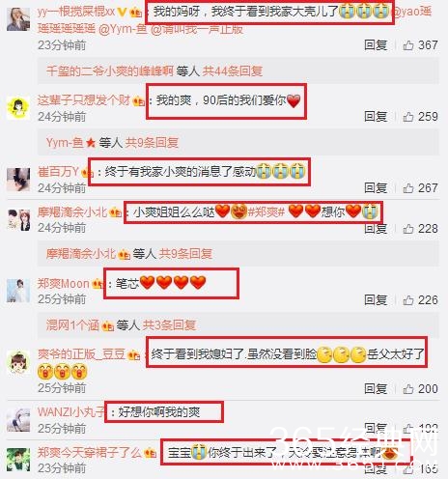Click thumbs-up on comment with 228 likes
The image size is (448, 479).
408,229
